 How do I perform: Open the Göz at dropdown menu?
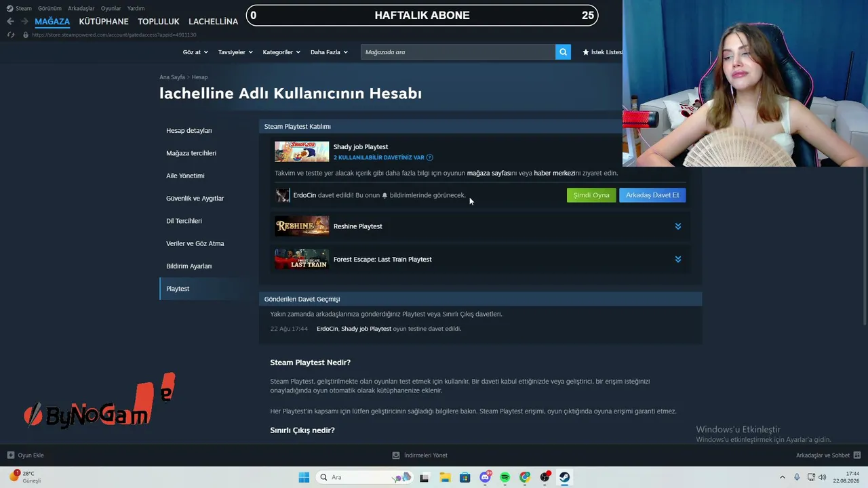(x=195, y=52)
